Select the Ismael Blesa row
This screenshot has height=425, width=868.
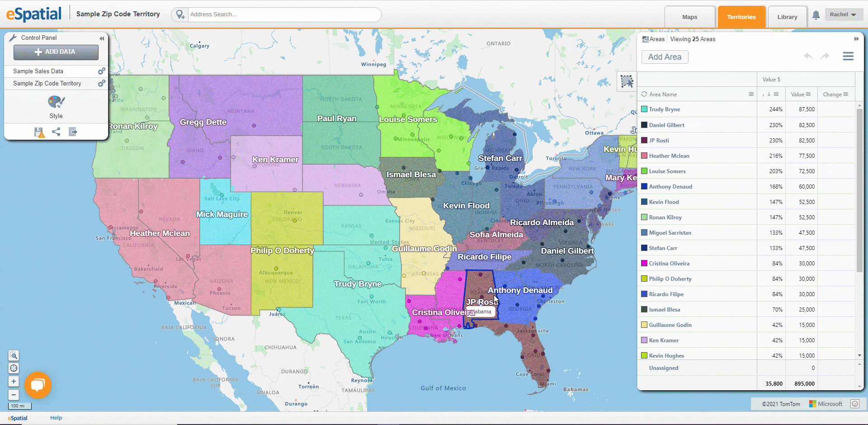point(746,309)
